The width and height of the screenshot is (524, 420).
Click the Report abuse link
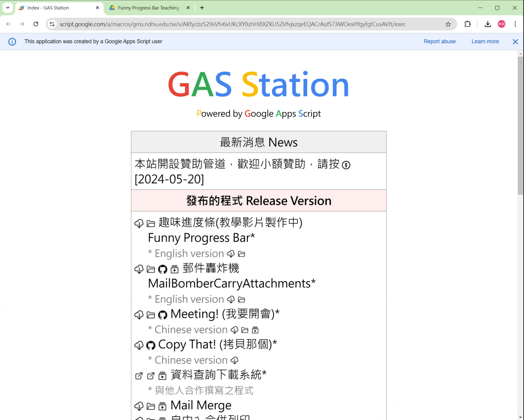[440, 41]
